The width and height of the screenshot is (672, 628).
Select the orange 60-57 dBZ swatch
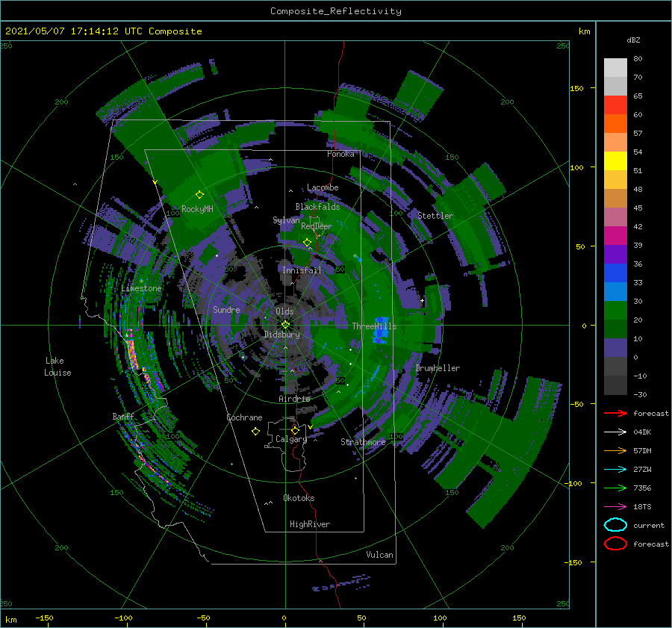point(615,124)
